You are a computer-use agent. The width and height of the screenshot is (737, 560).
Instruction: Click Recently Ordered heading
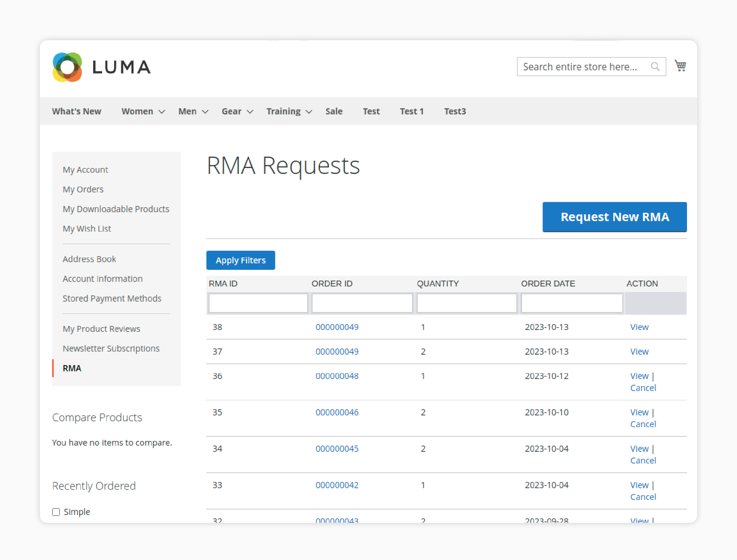(x=94, y=486)
